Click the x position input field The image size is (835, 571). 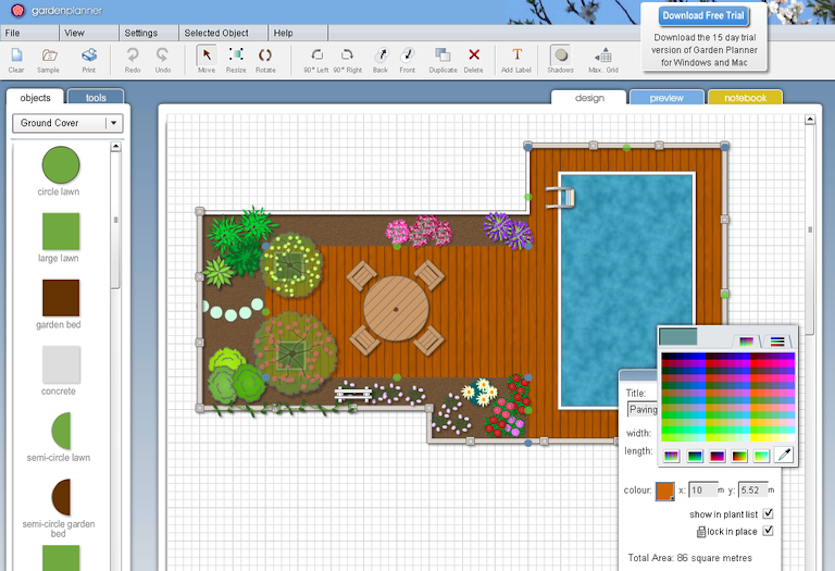click(703, 490)
